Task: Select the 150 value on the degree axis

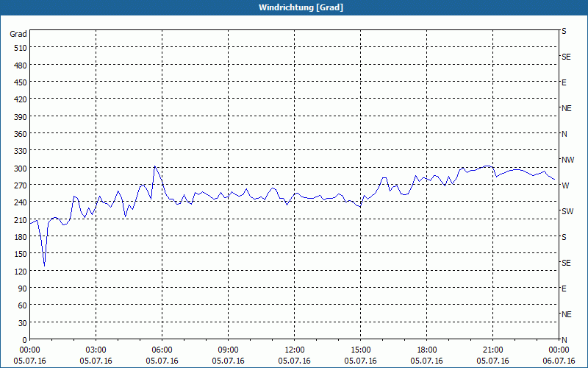Action: 21,254
